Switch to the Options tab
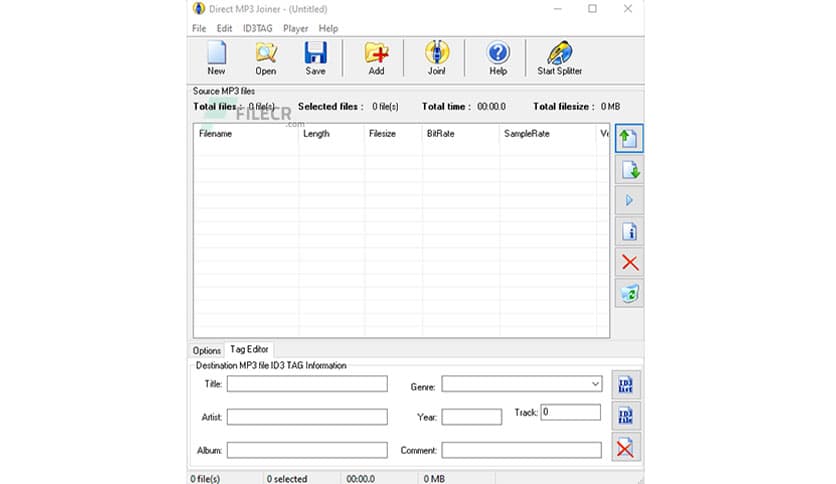This screenshot has height=484, width=836. pyautogui.click(x=206, y=350)
